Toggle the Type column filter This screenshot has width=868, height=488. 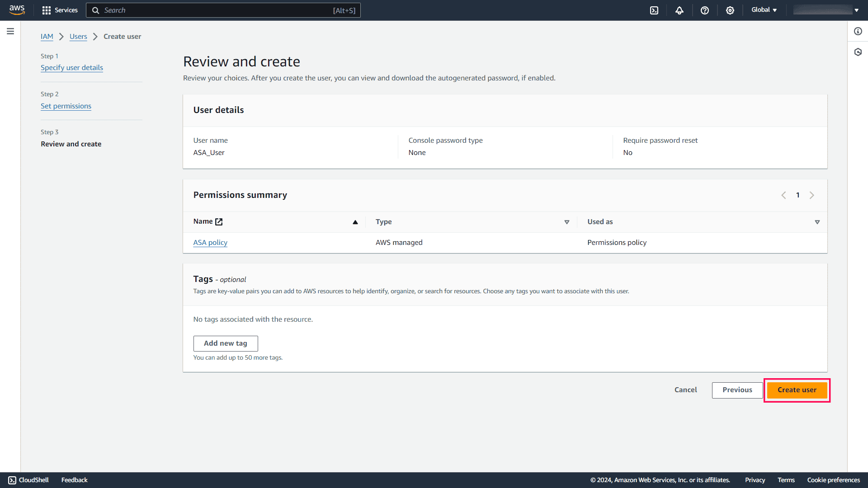coord(567,222)
